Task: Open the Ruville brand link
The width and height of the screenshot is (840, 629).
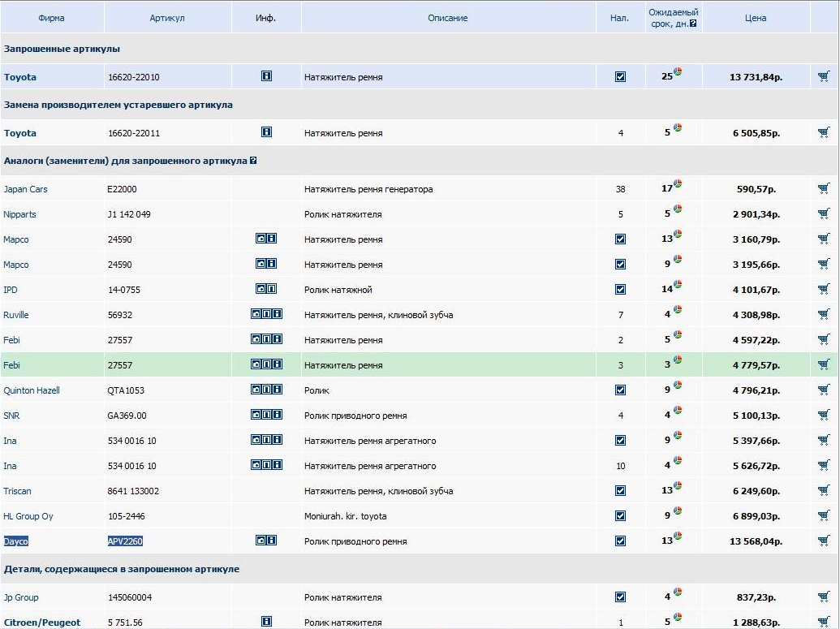Action: [16, 315]
